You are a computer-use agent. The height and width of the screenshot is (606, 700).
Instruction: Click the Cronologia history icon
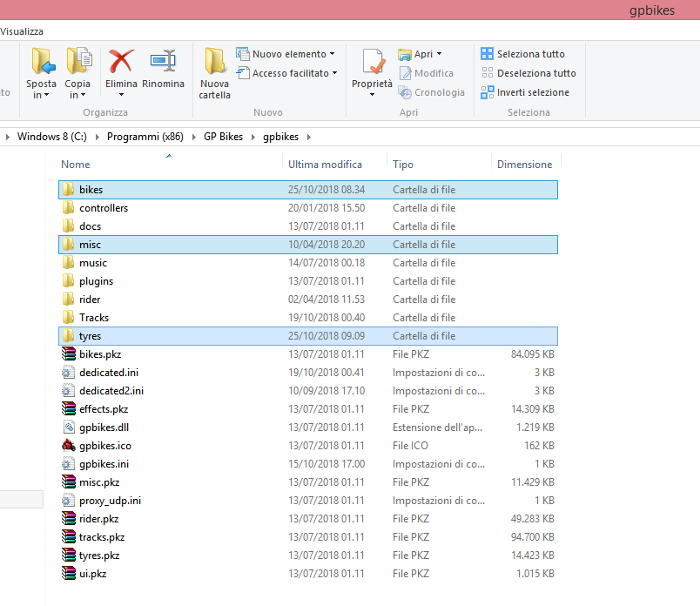405,92
